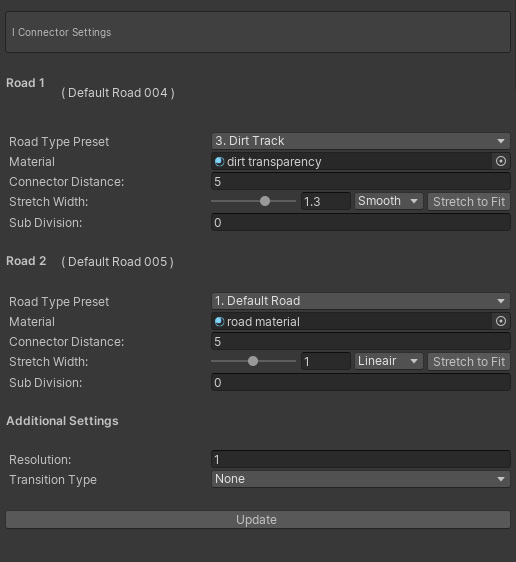
Task: Open object picker for road material field
Action: (x=501, y=321)
